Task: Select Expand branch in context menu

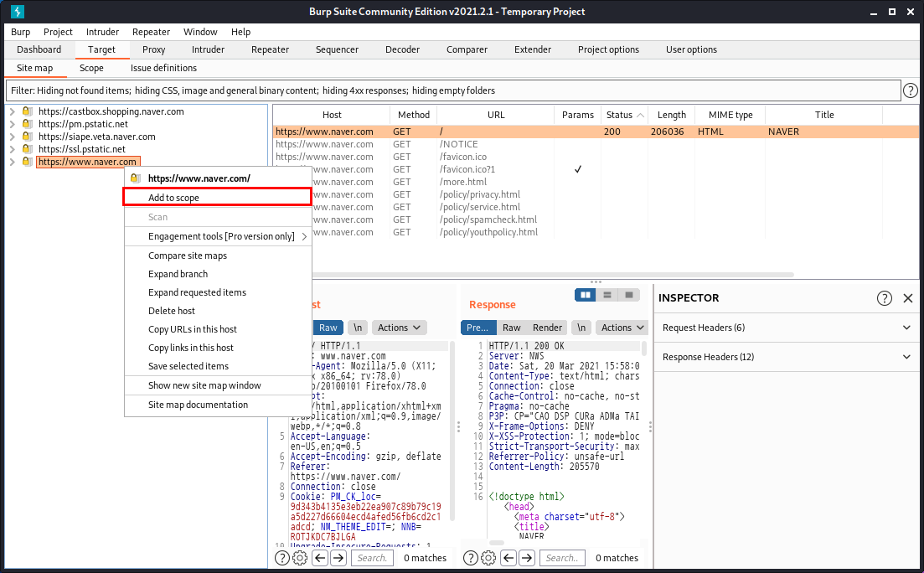Action: tap(218, 274)
